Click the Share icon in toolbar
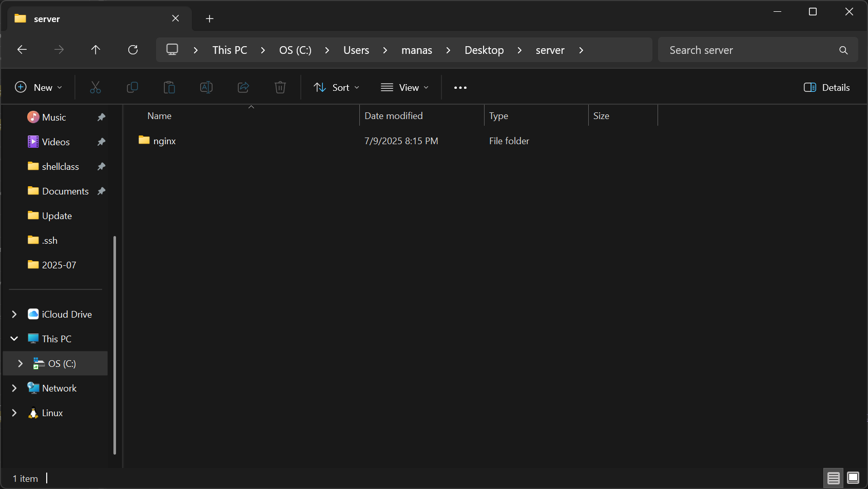868x489 pixels. (243, 87)
